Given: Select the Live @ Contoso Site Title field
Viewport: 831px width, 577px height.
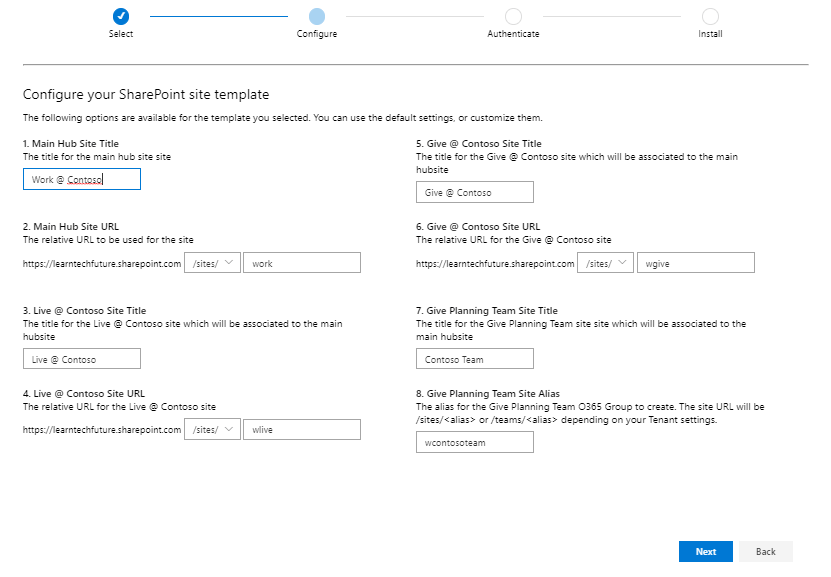Looking at the screenshot, I should 82,359.
